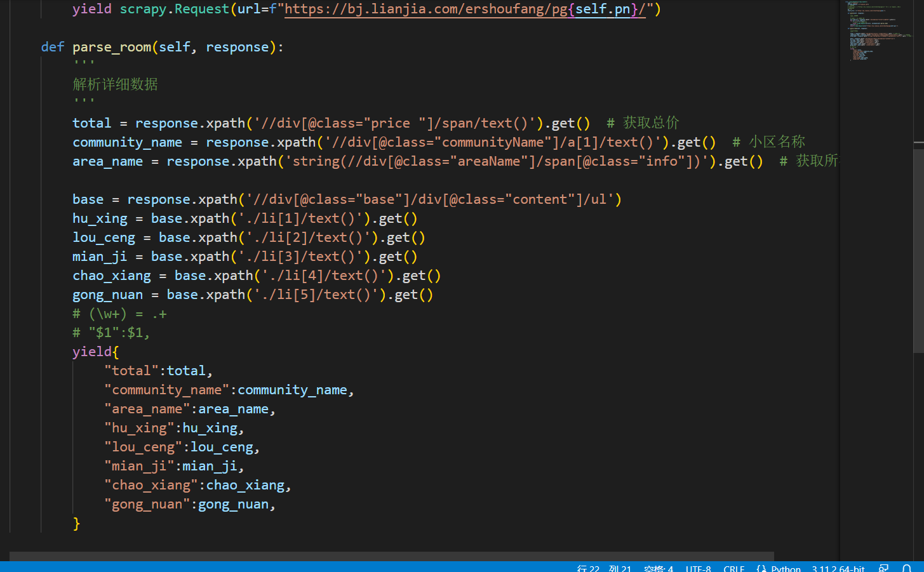Change the UTF-8 file encoding
924x572 pixels.
coord(698,568)
